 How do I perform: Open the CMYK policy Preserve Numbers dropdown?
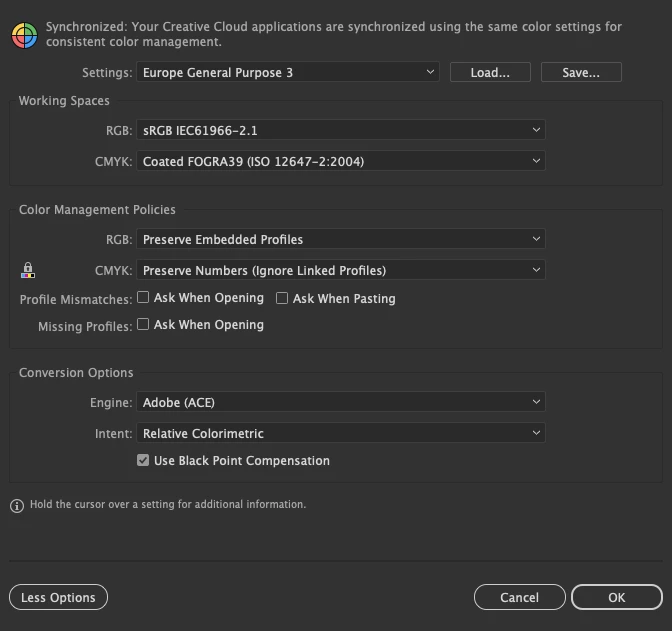tap(341, 270)
